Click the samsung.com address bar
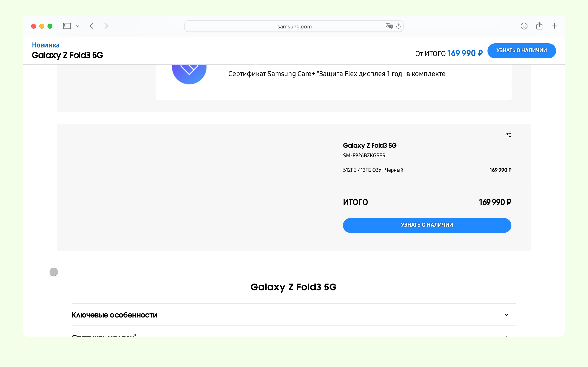Screen dimensions: 588x367 (294, 26)
